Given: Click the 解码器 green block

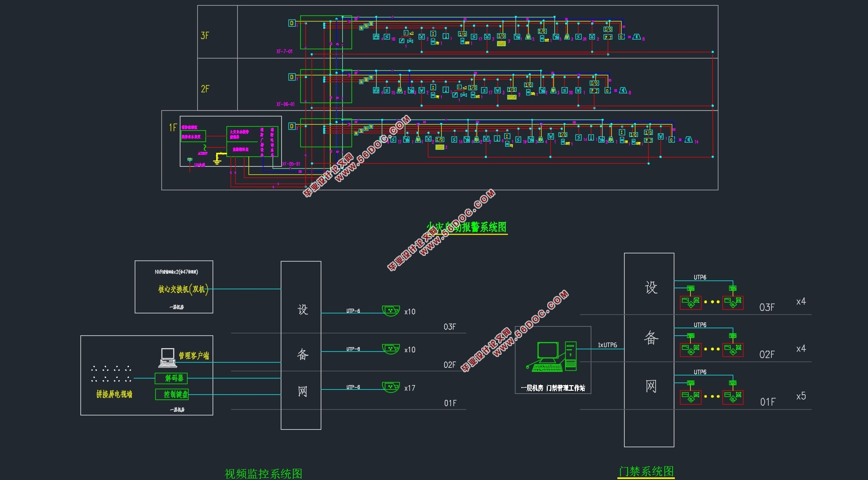Looking at the screenshot, I should pyautogui.click(x=171, y=378).
